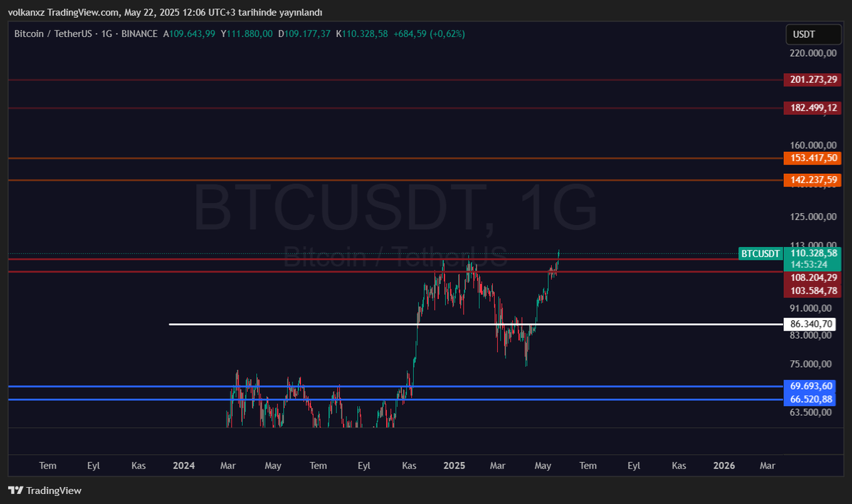
Task: Click the 201.273,29 resistance price label
Action: [x=812, y=80]
